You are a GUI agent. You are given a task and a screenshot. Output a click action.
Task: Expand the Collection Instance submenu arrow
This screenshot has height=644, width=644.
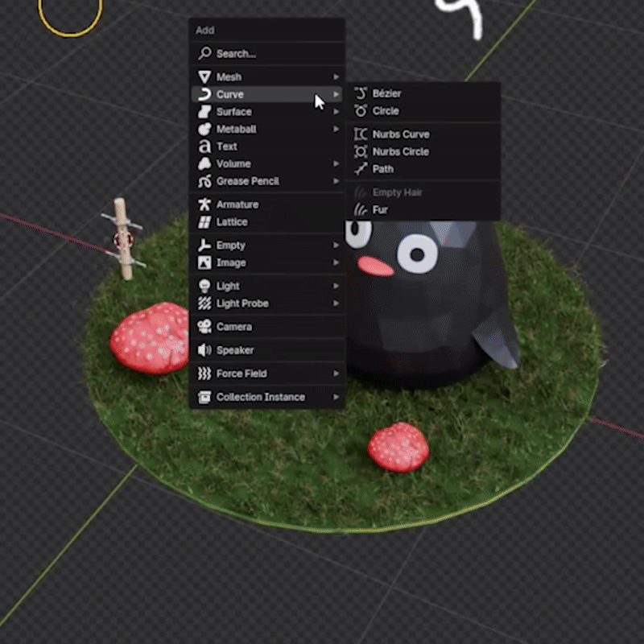coord(336,397)
